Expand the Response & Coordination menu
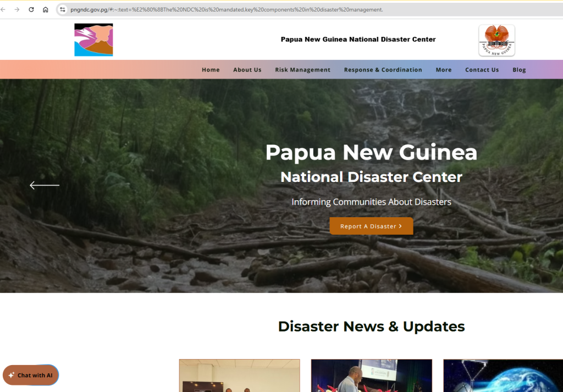The height and width of the screenshot is (392, 563). point(383,70)
